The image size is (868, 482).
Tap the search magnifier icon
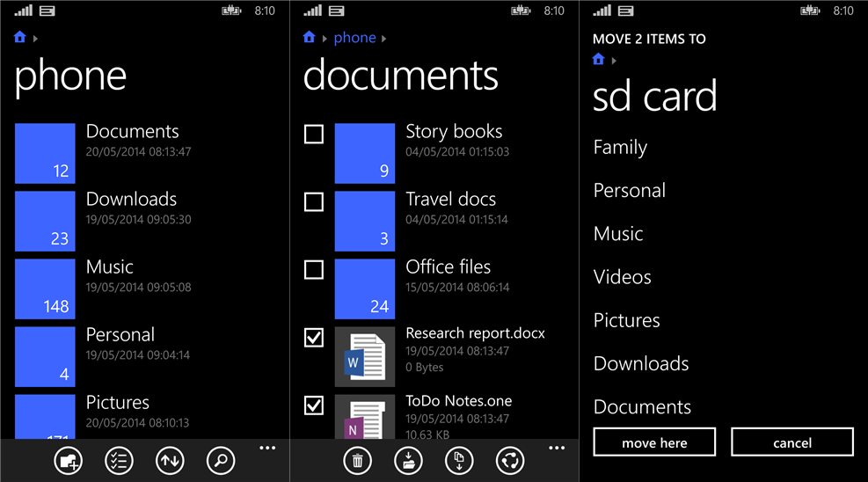pos(221,460)
